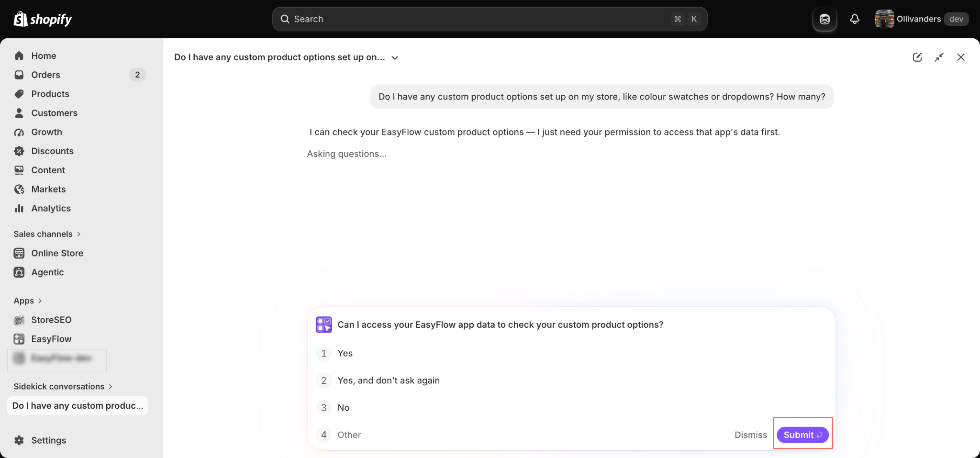Click the StoreSEO app icon

pyautogui.click(x=19, y=320)
